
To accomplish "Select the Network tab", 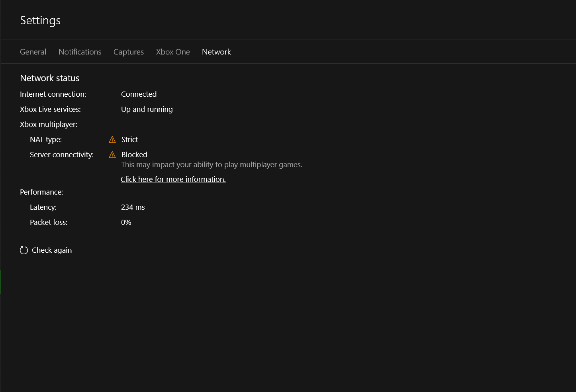I will pyautogui.click(x=216, y=52).
